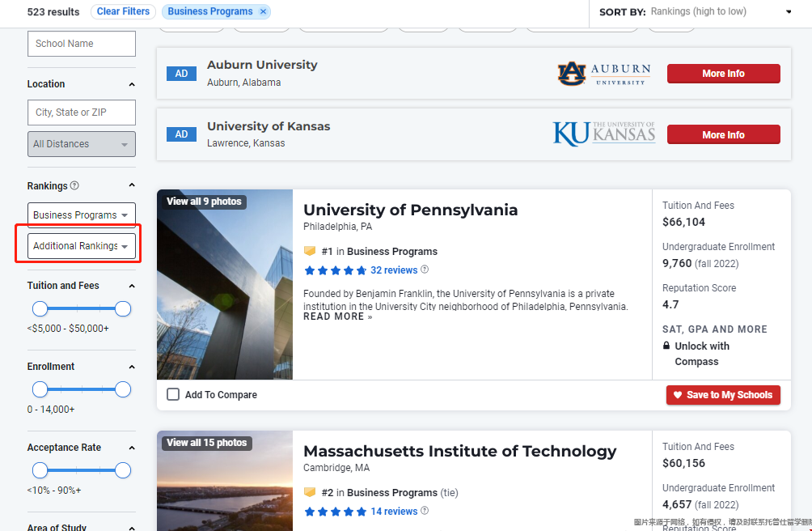The width and height of the screenshot is (812, 531).
Task: Collapse the Rankings filter section
Action: point(132,185)
